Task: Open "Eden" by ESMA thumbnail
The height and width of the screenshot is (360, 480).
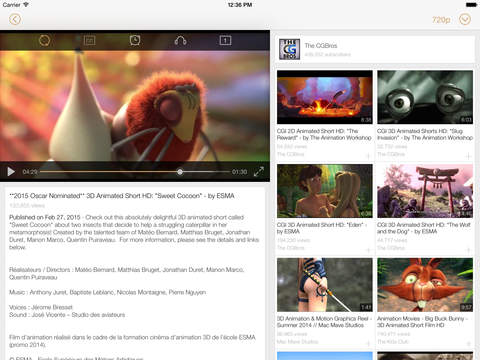Action: 325,191
